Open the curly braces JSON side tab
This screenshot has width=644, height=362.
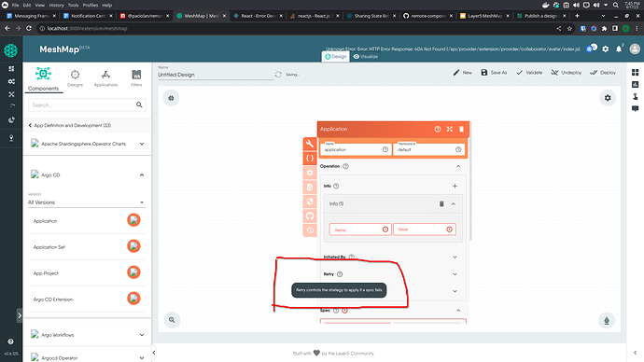pos(310,158)
